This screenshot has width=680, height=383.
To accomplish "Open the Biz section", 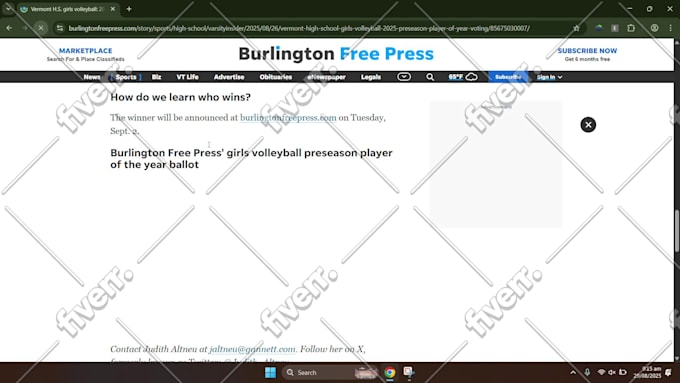I will pos(157,77).
